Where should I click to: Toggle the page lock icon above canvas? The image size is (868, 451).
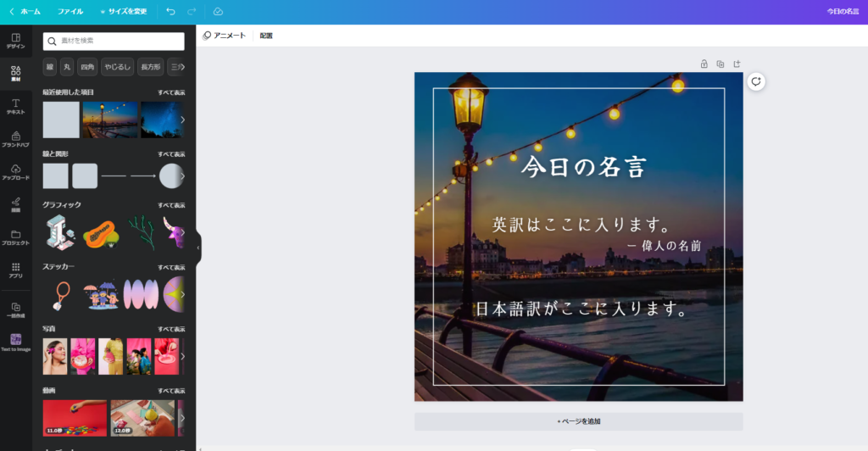coord(704,64)
